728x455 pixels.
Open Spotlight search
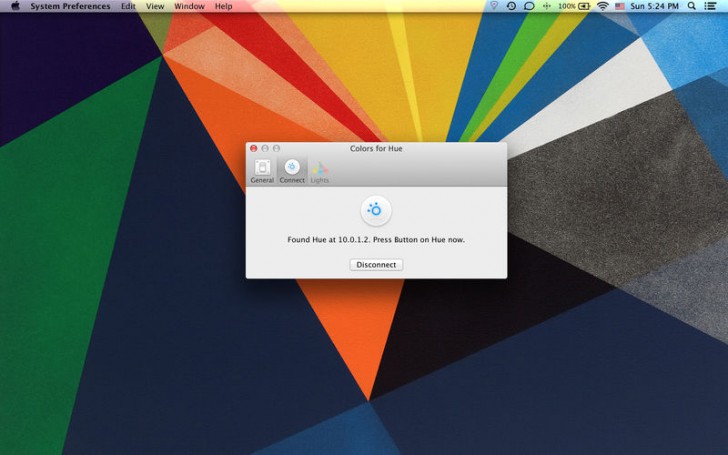[691, 6]
